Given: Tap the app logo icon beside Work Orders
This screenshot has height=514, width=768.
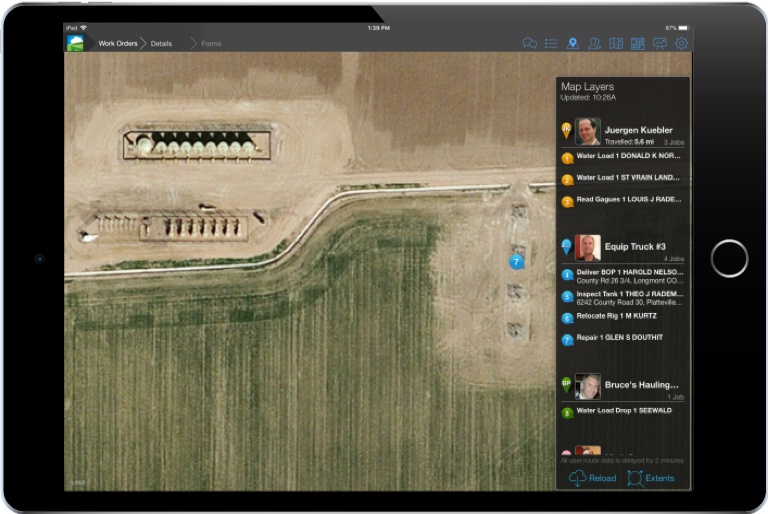Looking at the screenshot, I should tap(75, 43).
